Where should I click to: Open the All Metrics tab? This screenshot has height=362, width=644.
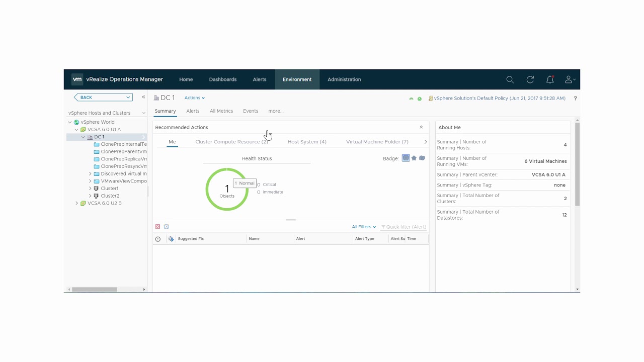click(221, 111)
